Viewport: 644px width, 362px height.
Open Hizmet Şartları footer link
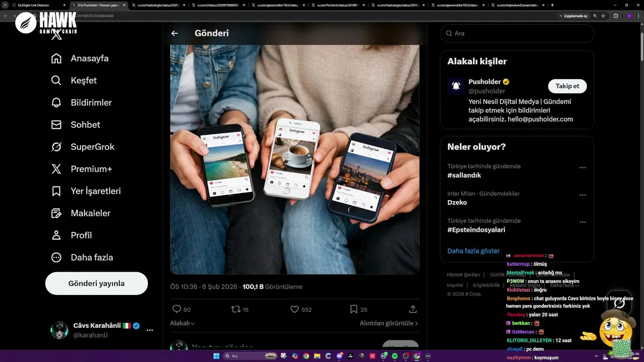464,275
